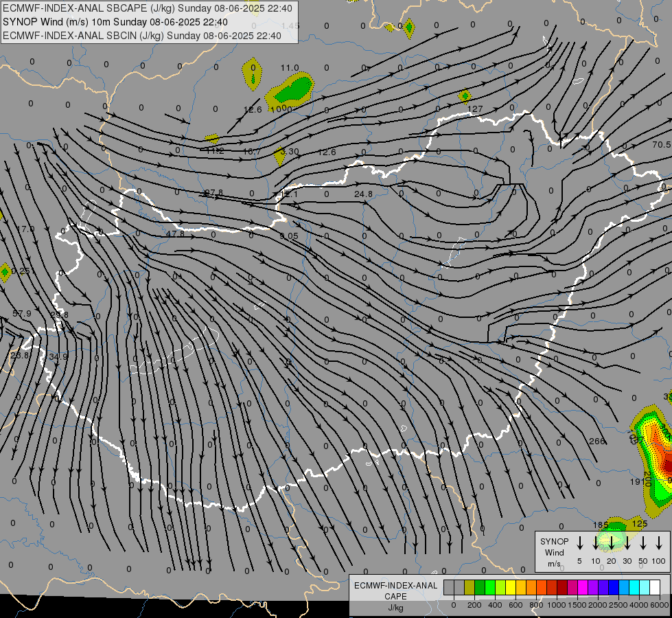Click the 24.8 CAPE value label
This screenshot has width=672, height=618.
[363, 194]
